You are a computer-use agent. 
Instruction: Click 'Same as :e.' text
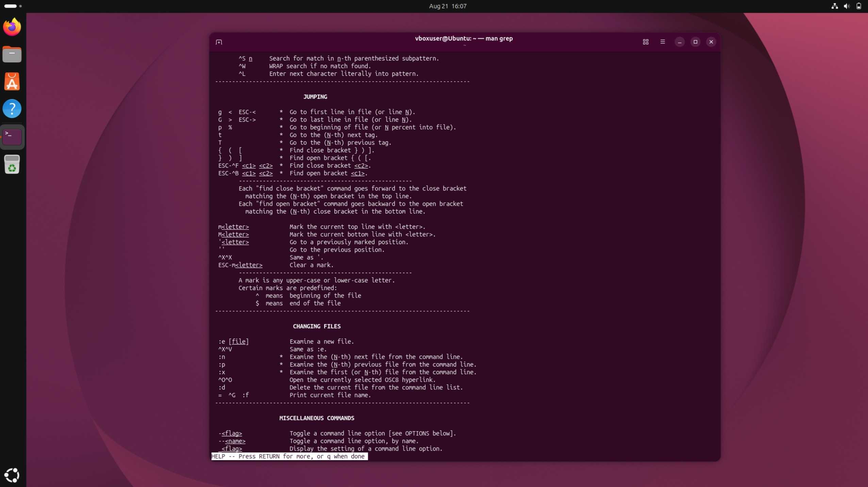(308, 349)
